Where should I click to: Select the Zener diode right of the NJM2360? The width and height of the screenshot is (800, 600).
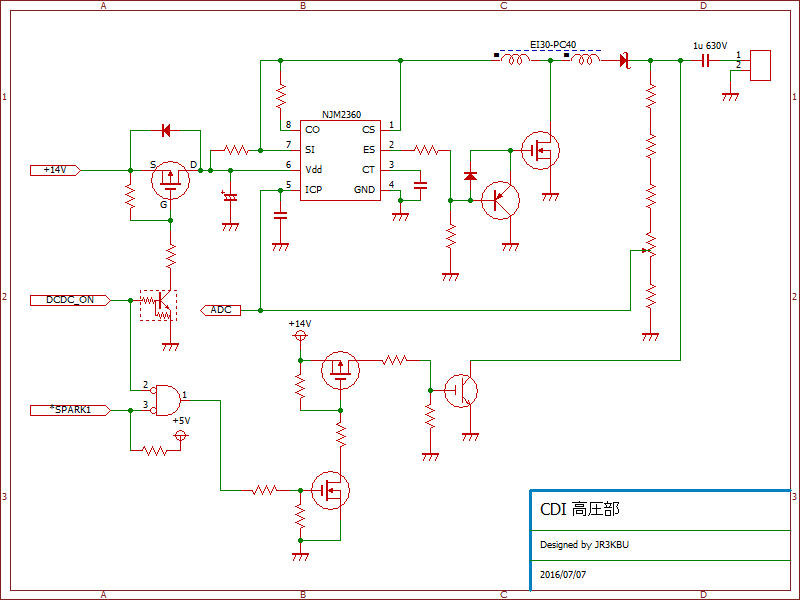click(470, 177)
